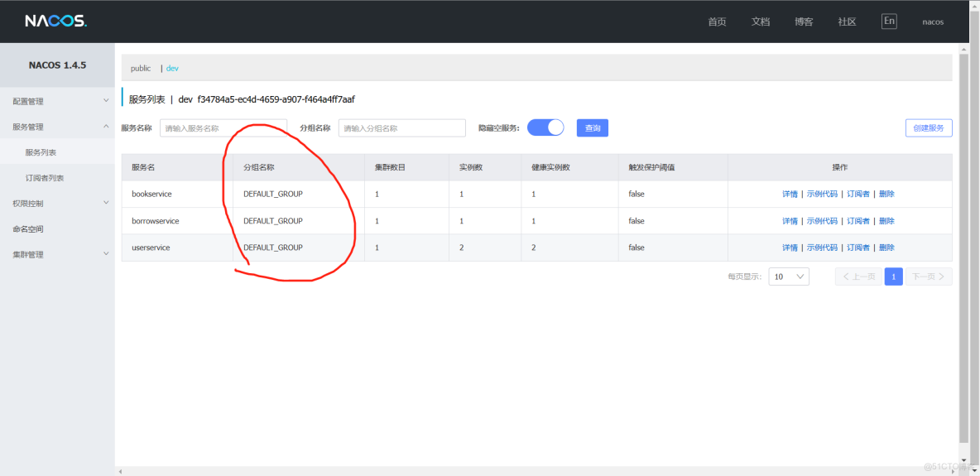This screenshot has height=476, width=980.
Task: Open 示例代码 for userservice
Action: (822, 248)
